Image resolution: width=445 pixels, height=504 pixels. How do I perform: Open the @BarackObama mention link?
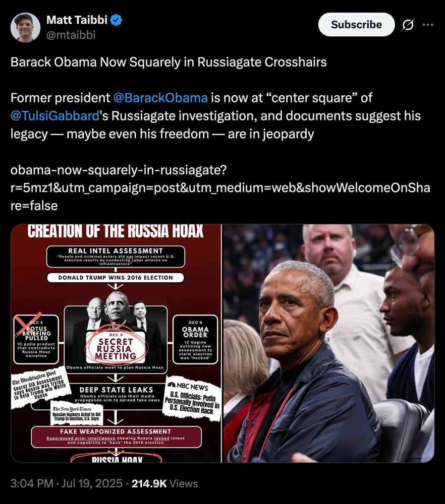click(160, 98)
